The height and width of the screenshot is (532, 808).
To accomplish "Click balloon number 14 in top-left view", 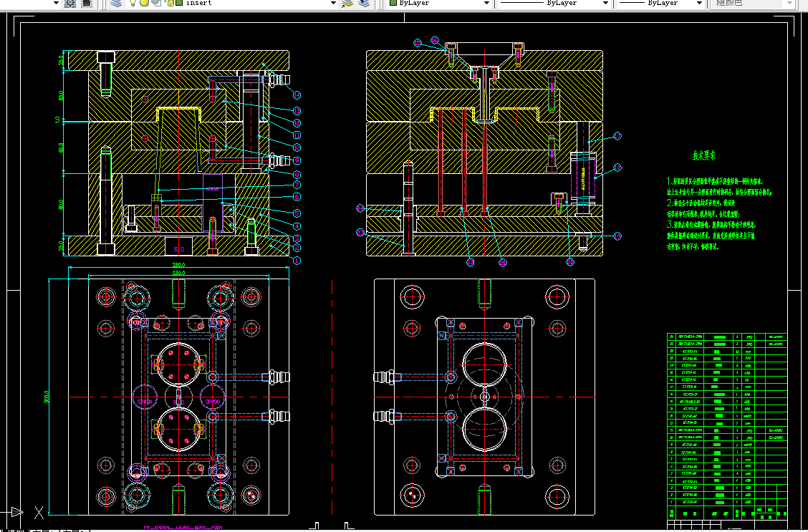I will coord(297,95).
